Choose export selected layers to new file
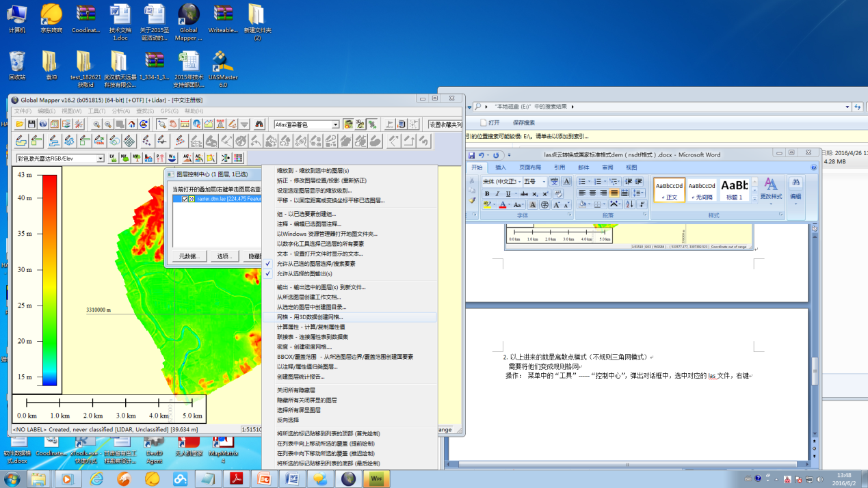The width and height of the screenshot is (868, 488). pyautogui.click(x=350, y=287)
